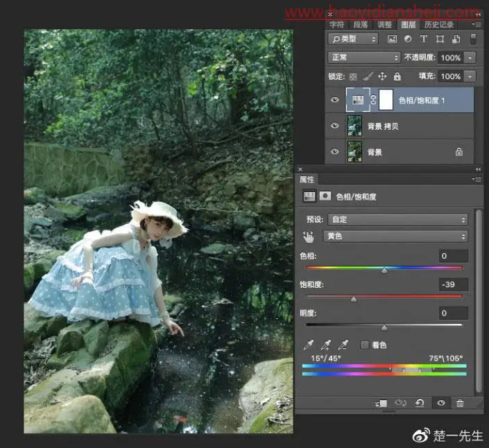Image resolution: width=489 pixels, height=448 pixels.
Task: Select the mask icon in Properties panel
Action: tap(325, 196)
